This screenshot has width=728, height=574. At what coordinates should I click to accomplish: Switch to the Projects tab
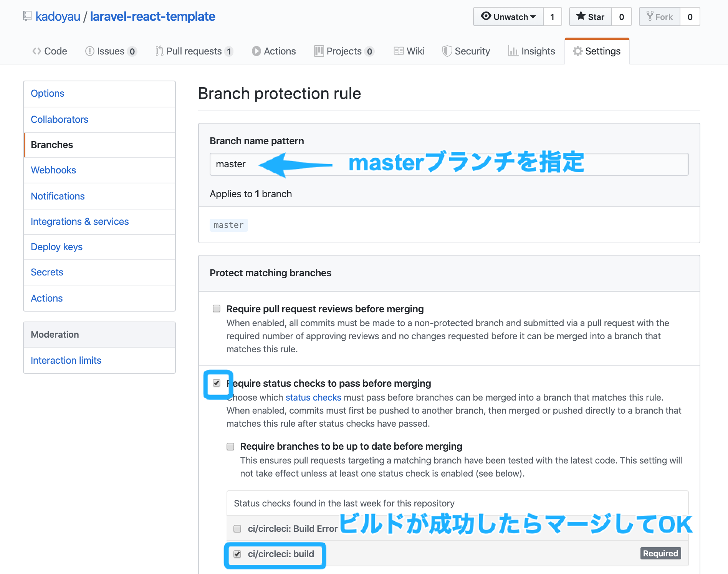[344, 51]
